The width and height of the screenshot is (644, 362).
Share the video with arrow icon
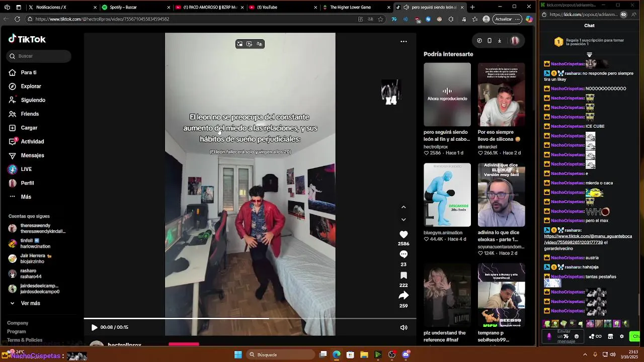coord(404,296)
